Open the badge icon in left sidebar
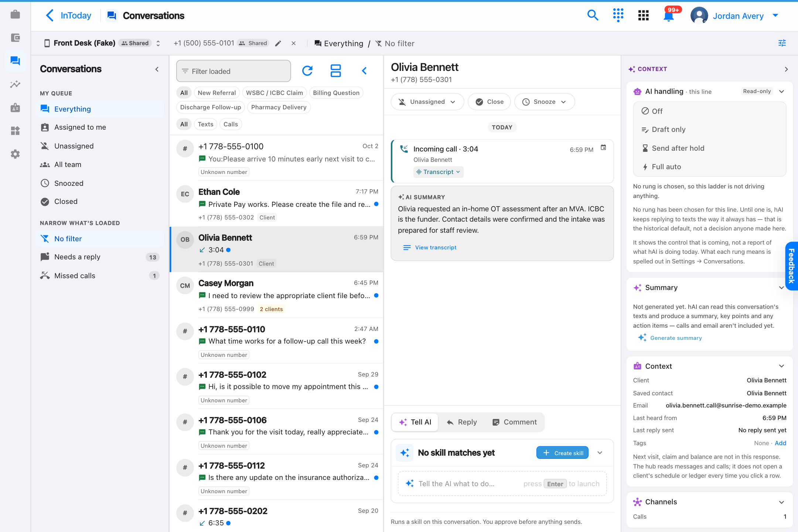 click(15, 108)
